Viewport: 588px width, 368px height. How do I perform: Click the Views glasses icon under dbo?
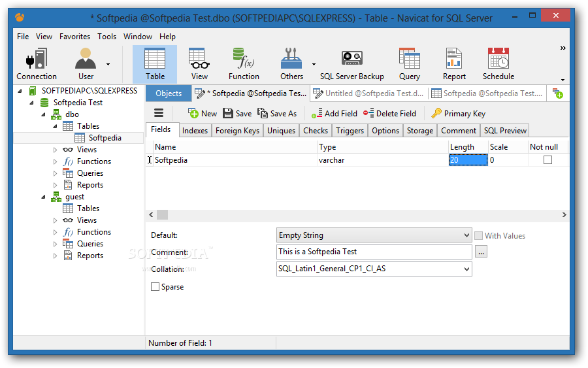[68, 149]
